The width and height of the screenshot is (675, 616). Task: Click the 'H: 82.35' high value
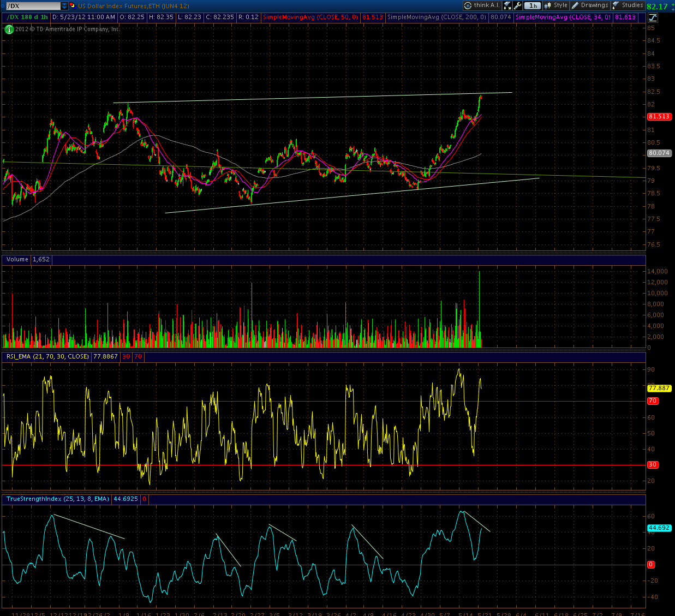(161, 17)
